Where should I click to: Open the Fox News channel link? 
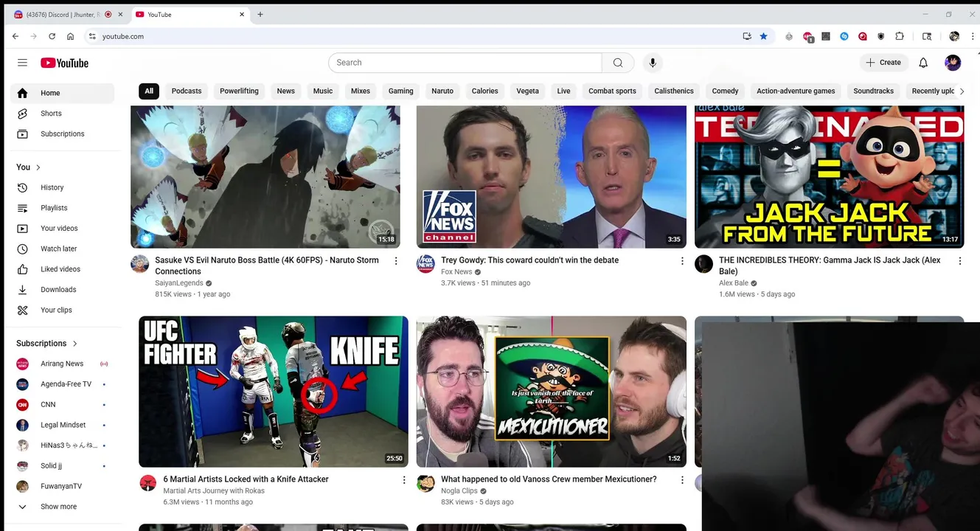pos(456,272)
